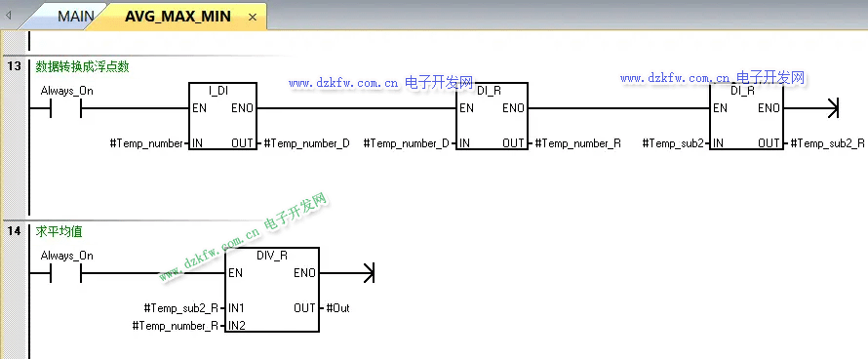Click network 13 number in margin
The width and height of the screenshot is (868, 359).
pyautogui.click(x=14, y=66)
